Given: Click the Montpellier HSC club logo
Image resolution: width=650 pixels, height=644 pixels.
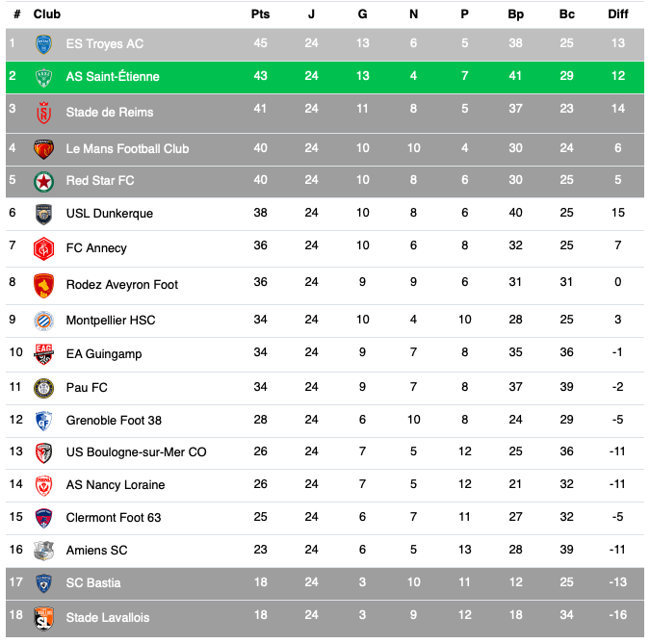Looking at the screenshot, I should (43, 320).
